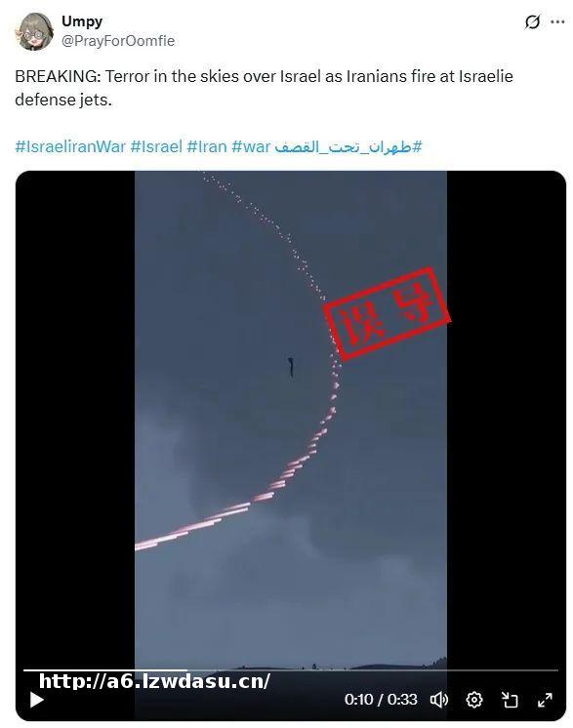Expand the video to fullscreen

click(545, 700)
